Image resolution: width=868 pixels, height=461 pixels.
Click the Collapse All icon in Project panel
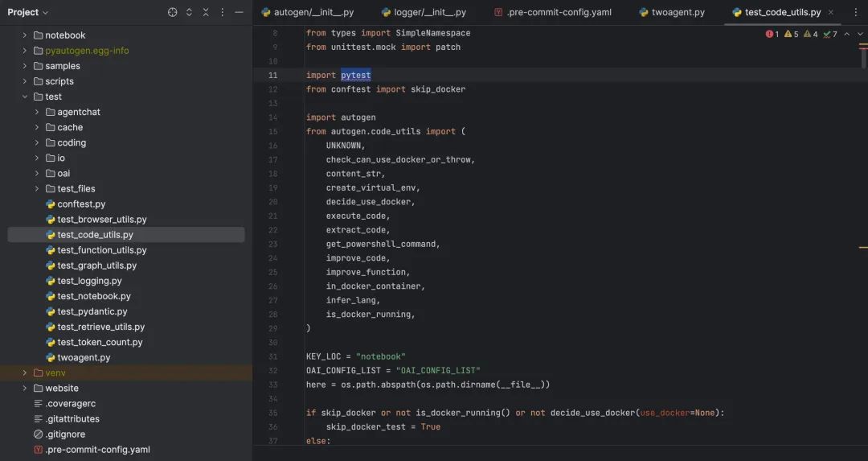pos(206,12)
